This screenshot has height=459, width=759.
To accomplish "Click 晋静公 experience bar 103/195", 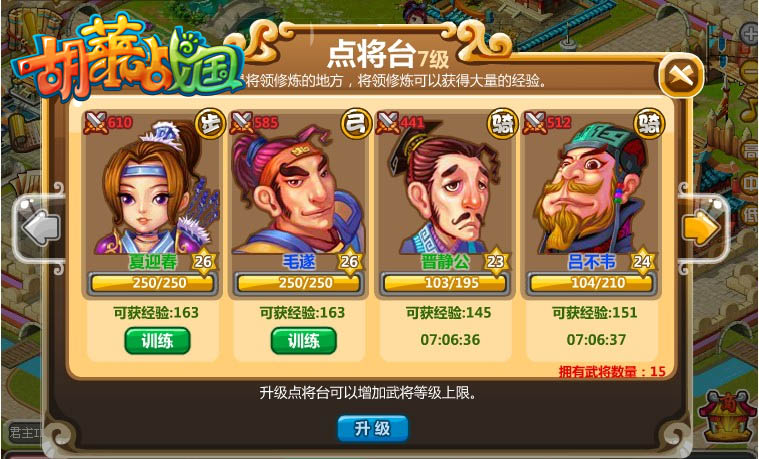I will pyautogui.click(x=445, y=283).
